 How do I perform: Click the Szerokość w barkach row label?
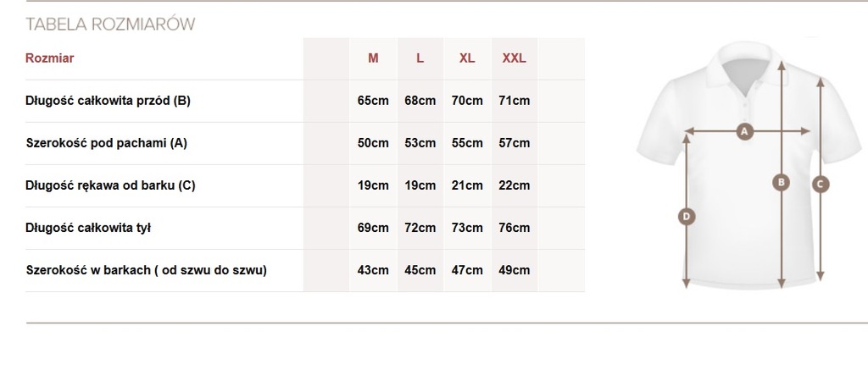click(146, 270)
